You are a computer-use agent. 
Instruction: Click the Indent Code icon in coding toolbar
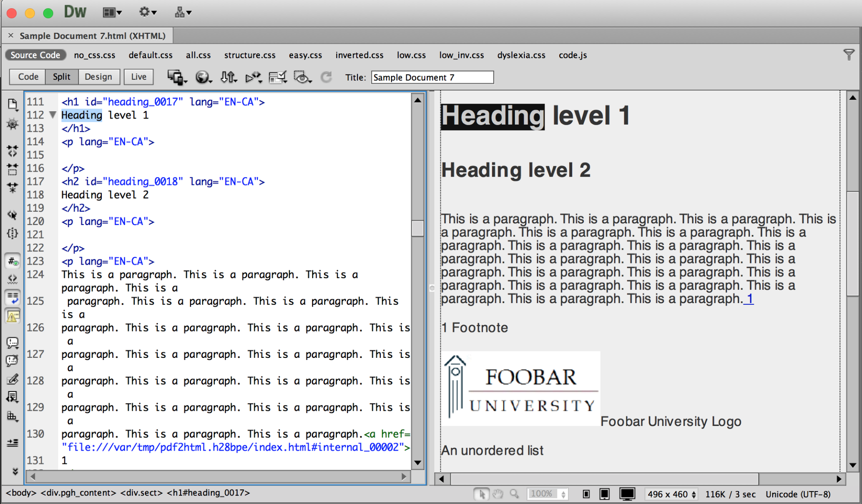13,443
